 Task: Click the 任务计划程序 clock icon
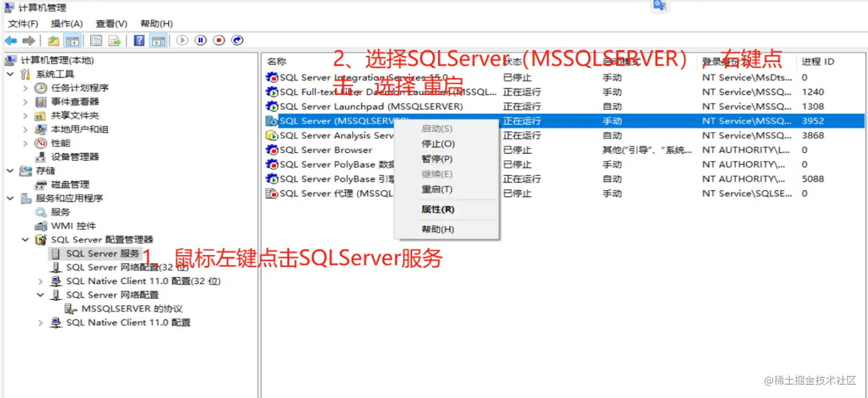tap(41, 88)
